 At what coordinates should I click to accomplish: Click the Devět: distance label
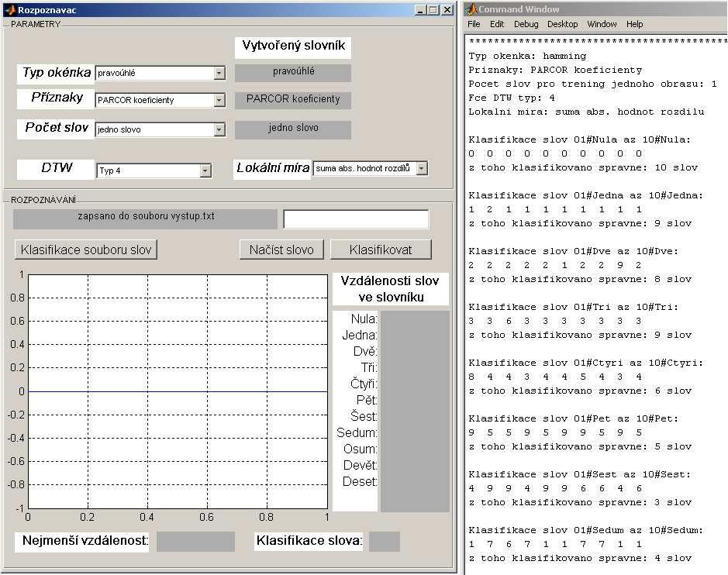[x=361, y=466]
